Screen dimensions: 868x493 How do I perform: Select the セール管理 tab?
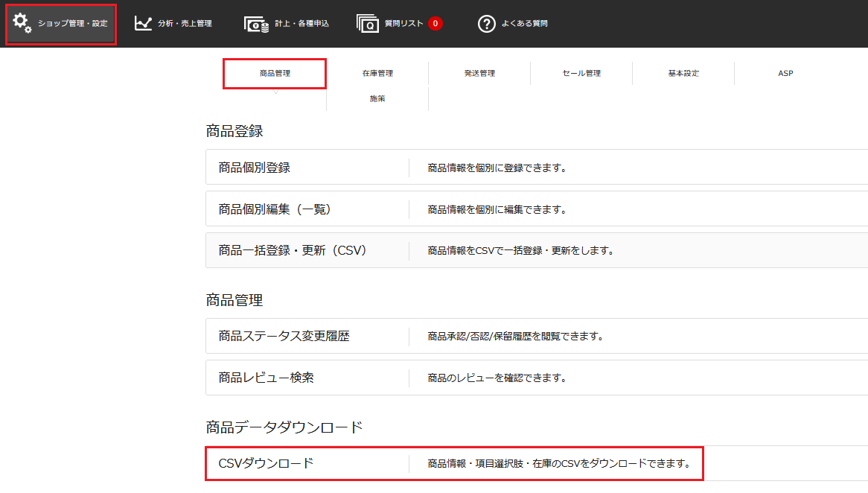(581, 73)
